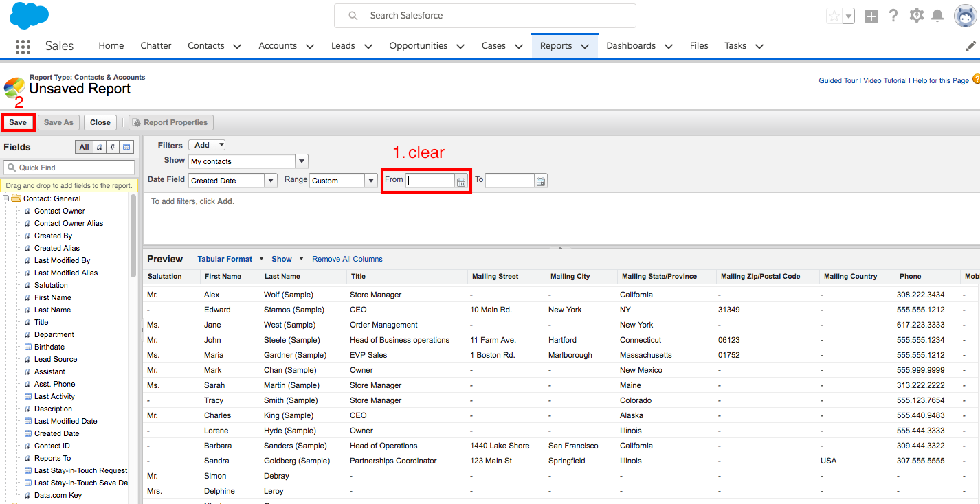The width and height of the screenshot is (980, 504).
Task: Click the Close report button
Action: pyautogui.click(x=100, y=122)
